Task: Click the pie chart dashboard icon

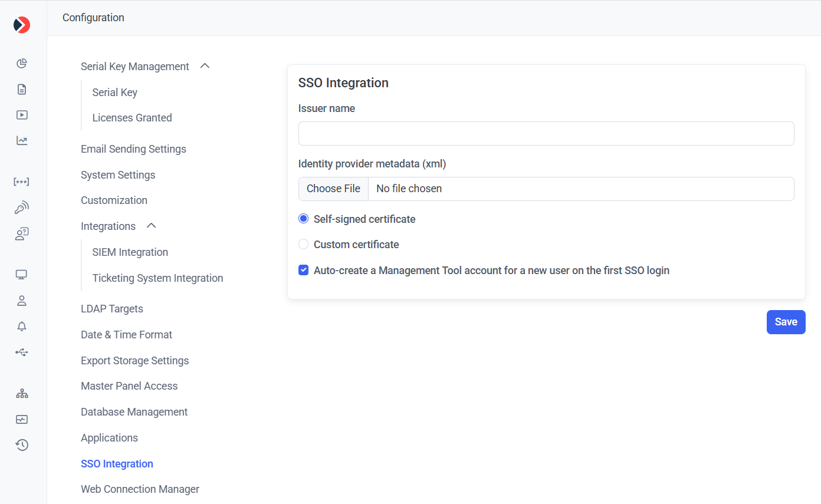Action: (22, 64)
